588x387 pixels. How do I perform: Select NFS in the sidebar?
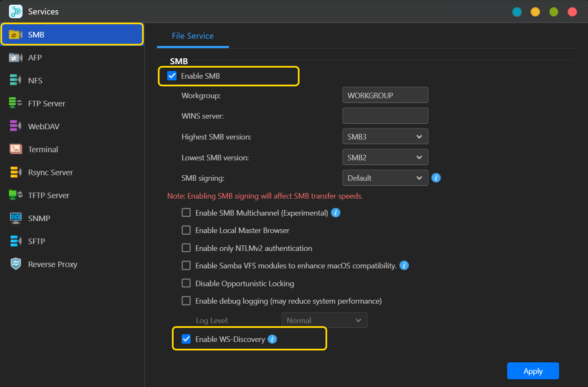point(72,80)
